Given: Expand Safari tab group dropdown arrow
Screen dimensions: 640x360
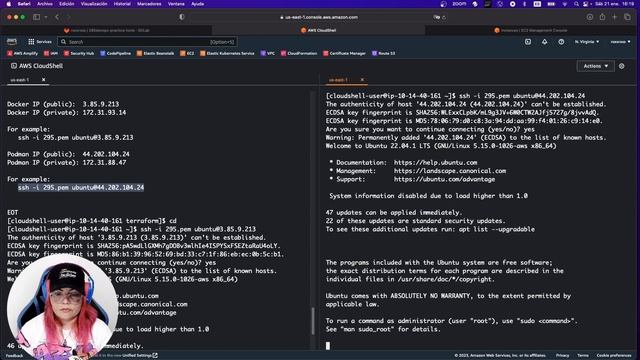Looking at the screenshot, I should pyautogui.click(x=46, y=17).
